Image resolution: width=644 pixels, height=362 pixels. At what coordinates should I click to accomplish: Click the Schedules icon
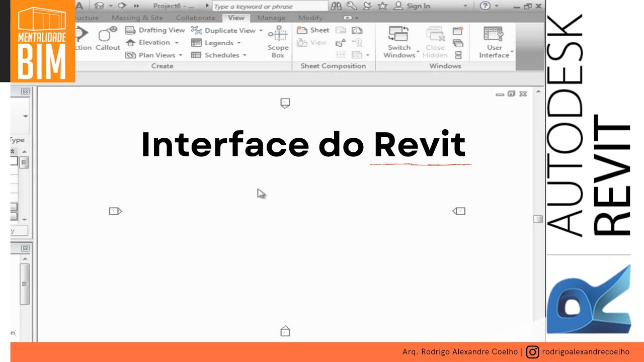(196, 55)
